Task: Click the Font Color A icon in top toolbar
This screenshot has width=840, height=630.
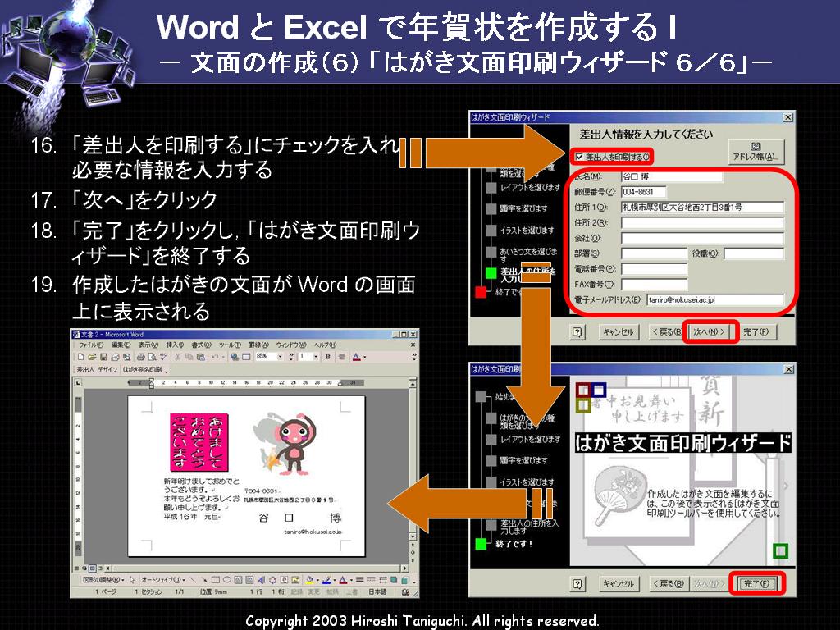Action: click(356, 358)
